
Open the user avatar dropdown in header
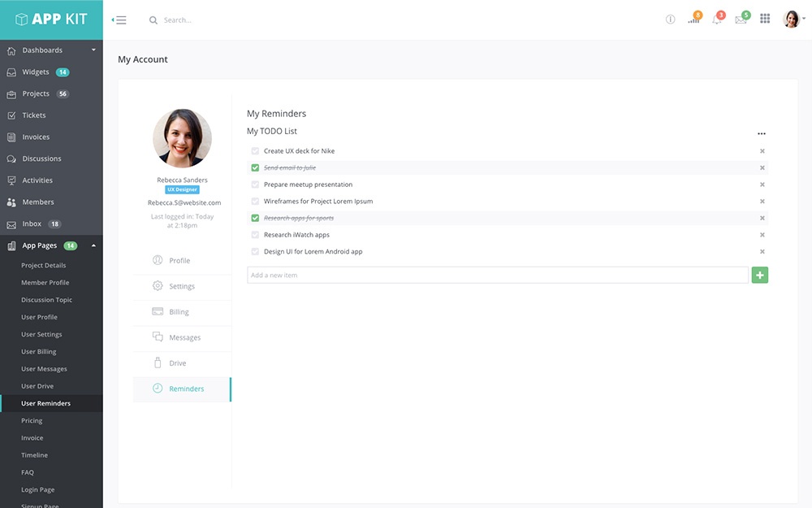coord(793,20)
